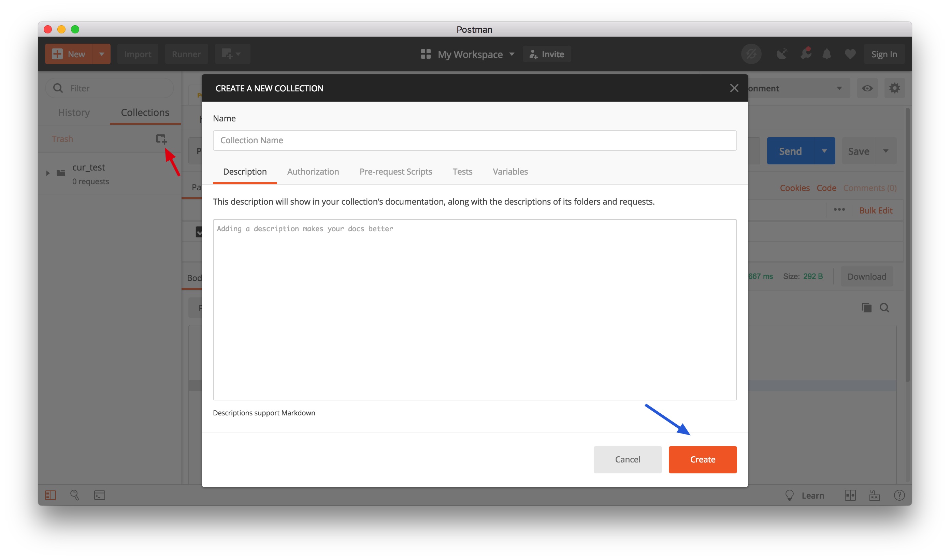Click the Collection Name input field
Screen dimensions: 950x560
[474, 141]
